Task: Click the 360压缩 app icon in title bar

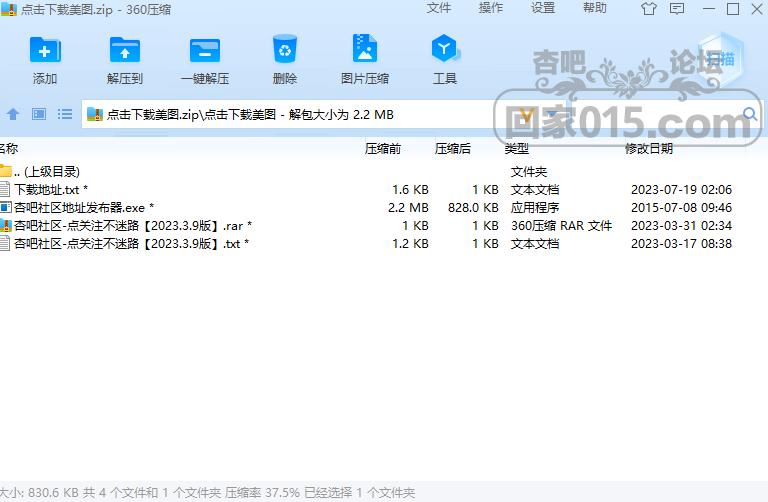Action: click(x=9, y=9)
